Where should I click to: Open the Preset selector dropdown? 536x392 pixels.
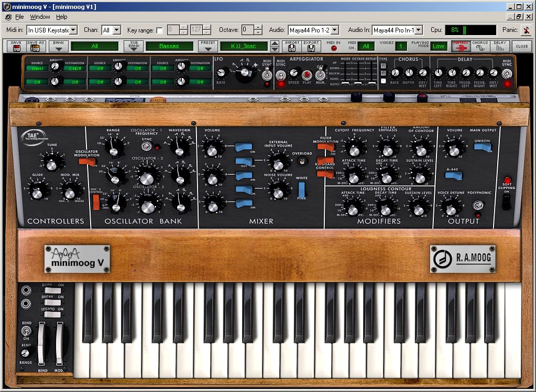click(x=208, y=47)
